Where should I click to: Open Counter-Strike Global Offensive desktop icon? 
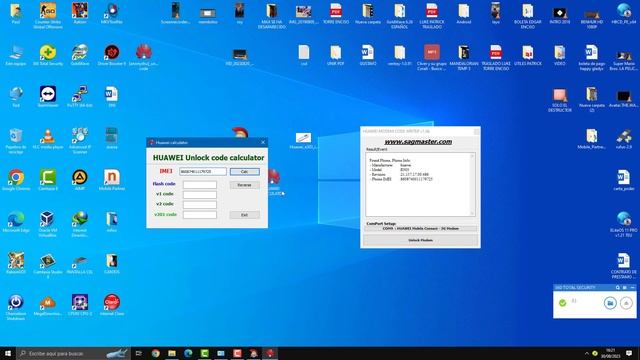(x=48, y=15)
